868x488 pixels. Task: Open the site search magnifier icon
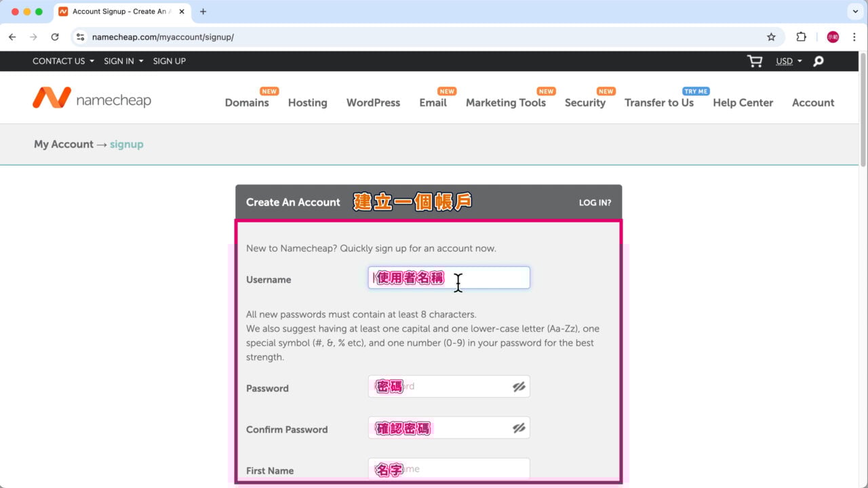point(818,61)
